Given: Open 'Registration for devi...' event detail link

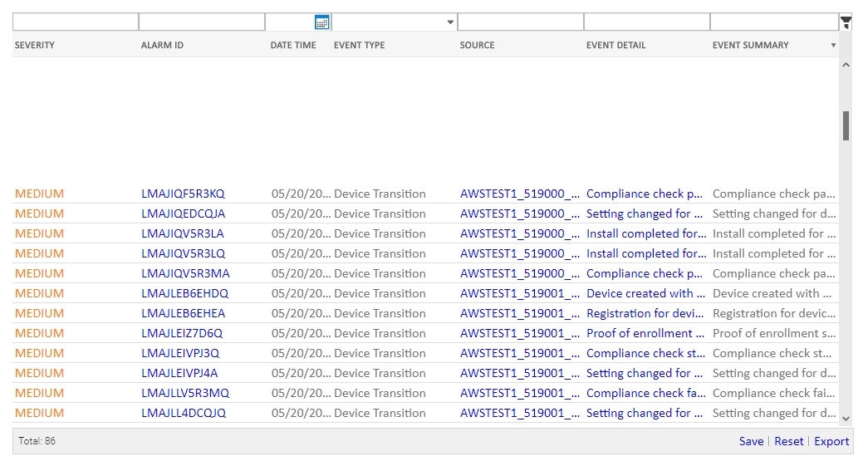Looking at the screenshot, I should click(645, 313).
